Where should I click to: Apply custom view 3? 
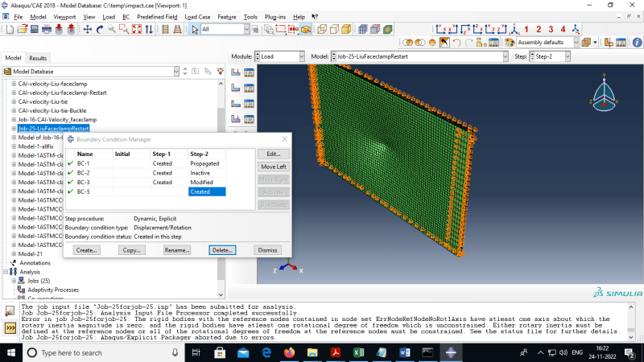click(x=551, y=29)
